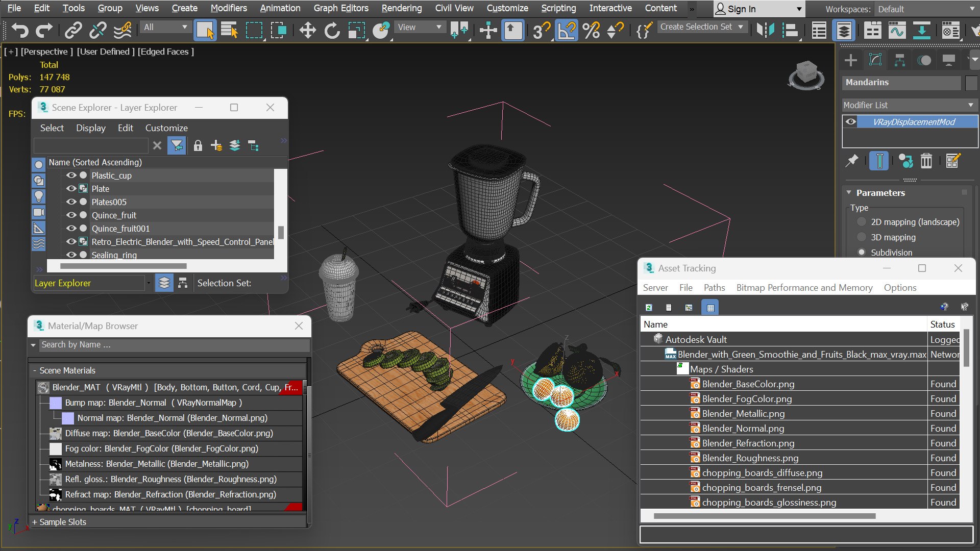The image size is (980, 551).
Task: Open the Toggle Layer Explorer toolbar icon
Action: (x=844, y=31)
